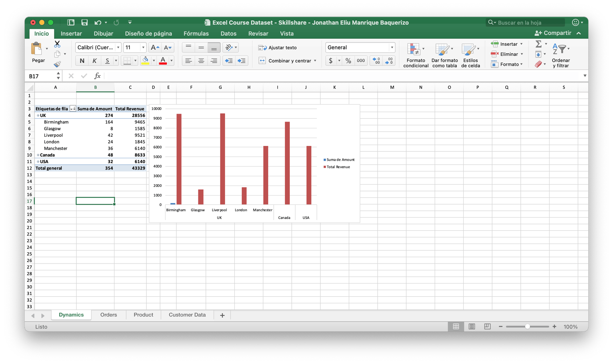
Task: Open the Etiquetas de fila filter dropdown
Action: point(73,109)
